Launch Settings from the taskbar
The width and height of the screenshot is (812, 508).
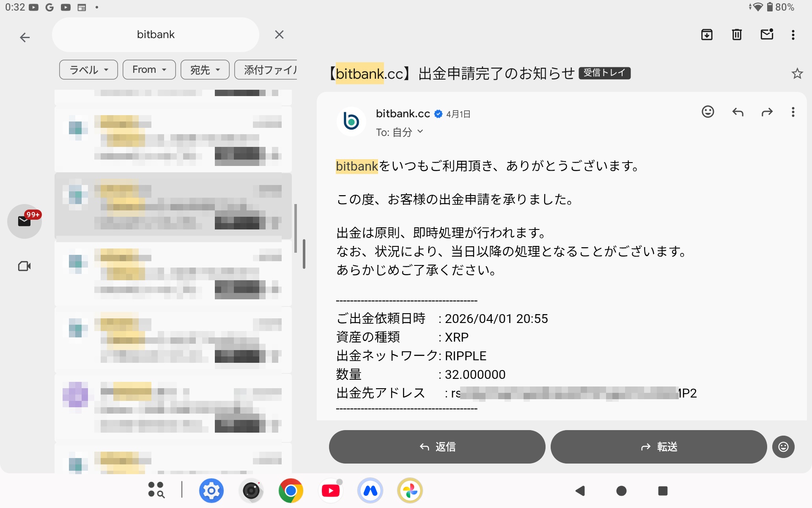click(211, 491)
